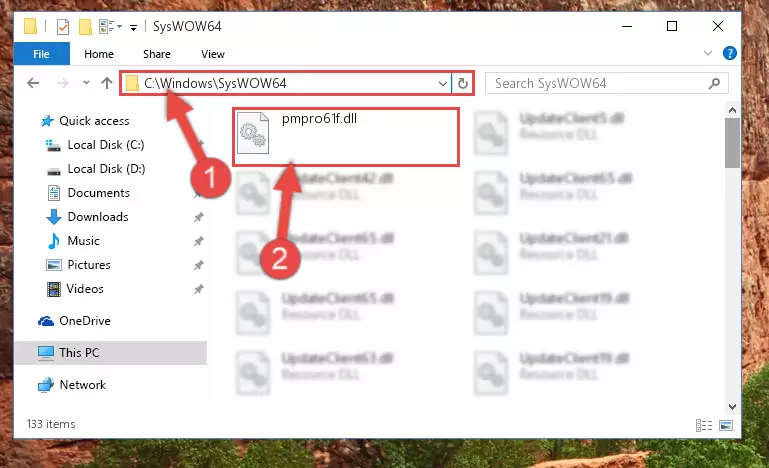This screenshot has height=468, width=769.
Task: Click the 133 items status text
Action: [51, 424]
